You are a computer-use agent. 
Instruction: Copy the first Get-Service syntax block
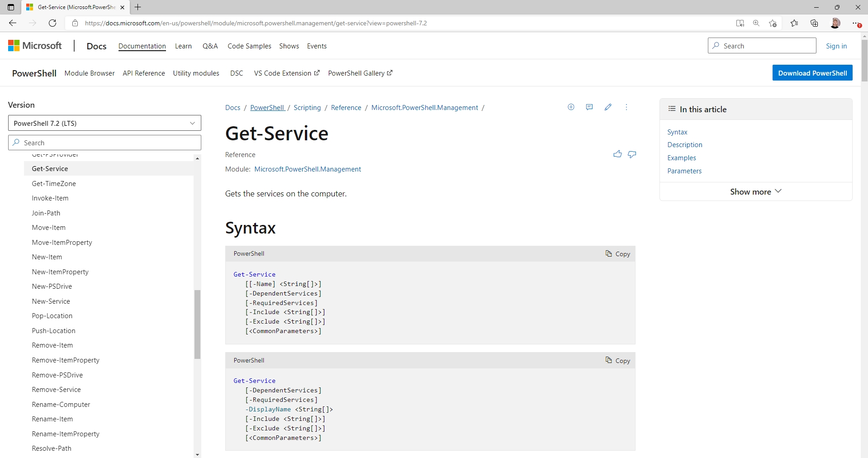(618, 253)
